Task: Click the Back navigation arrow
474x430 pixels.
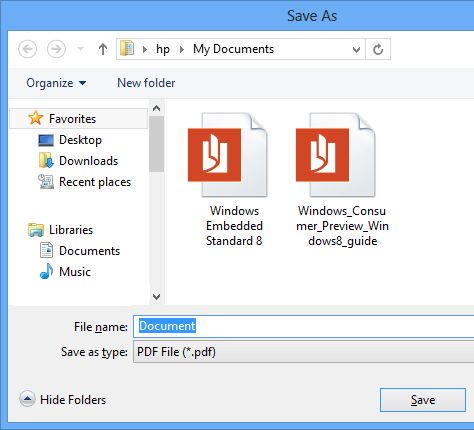Action: (x=27, y=49)
